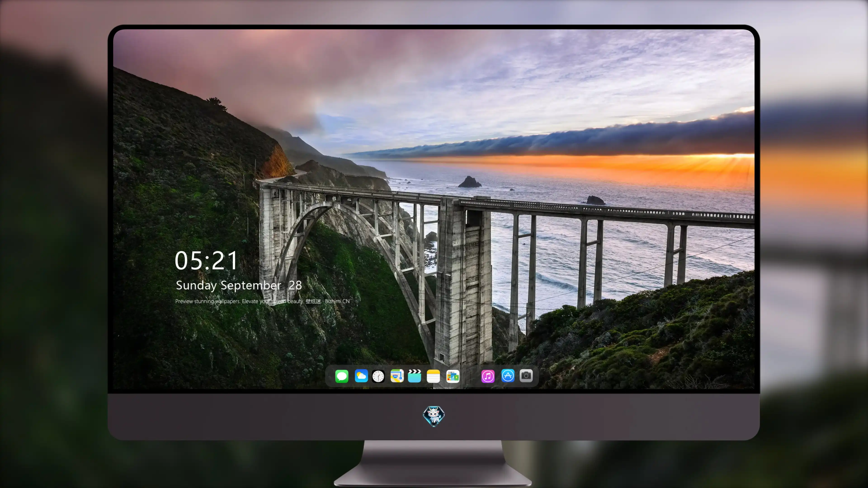This screenshot has width=868, height=488.
Task: Click the "Preview stunning wallpapers" caption line
Action: click(262, 301)
